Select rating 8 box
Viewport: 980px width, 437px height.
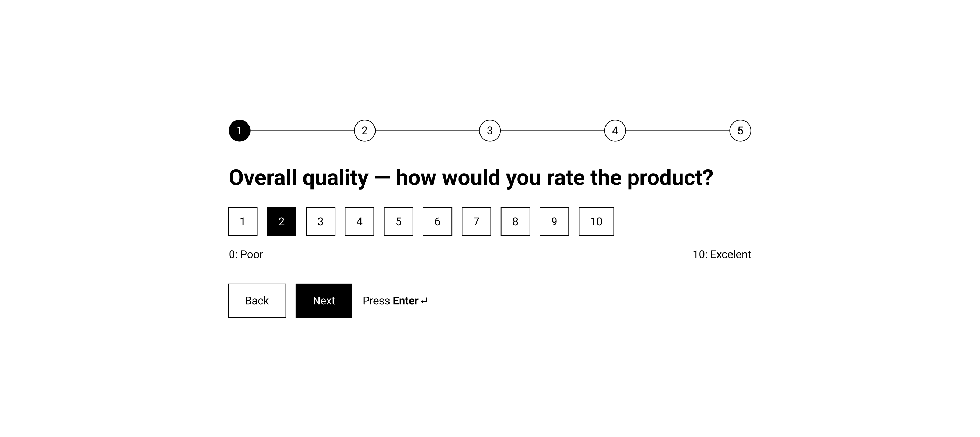tap(516, 221)
